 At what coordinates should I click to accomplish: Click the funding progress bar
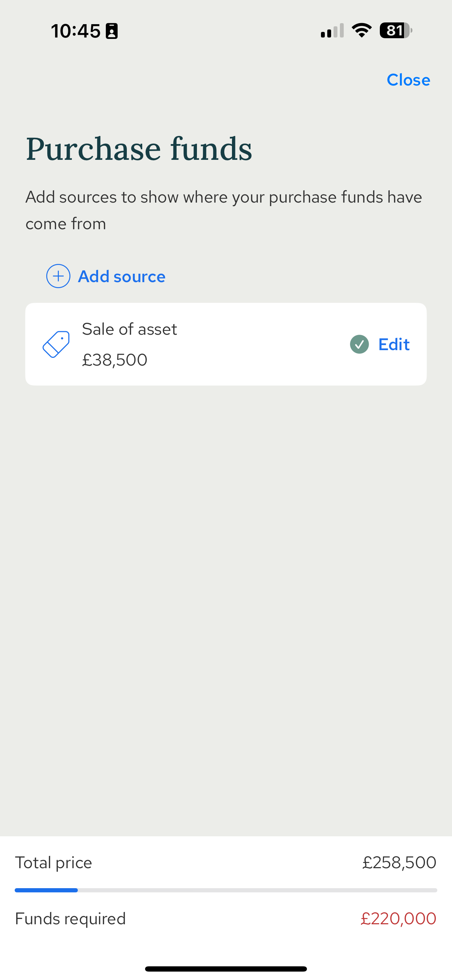[226, 890]
